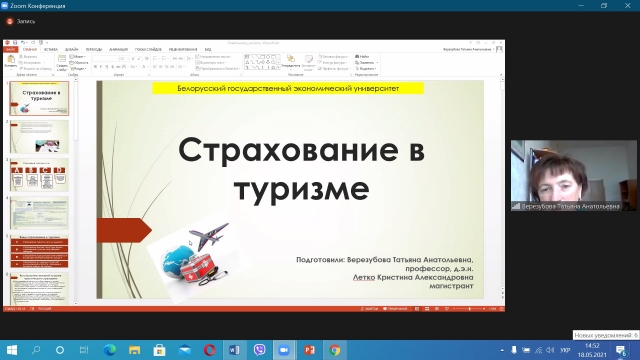Click participant video of Верезубова Татьяна Анатольевна
Image resolution: width=640 pixels, height=360 pixels.
tap(573, 176)
